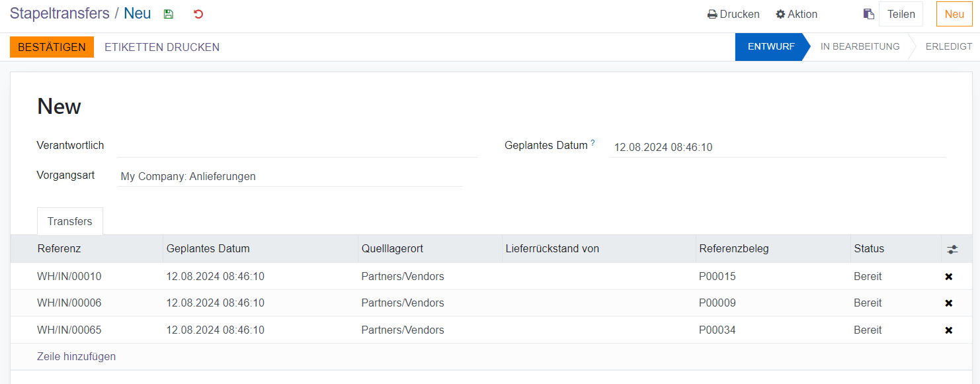Screen dimensions: 980x384
Task: Open the Drucken print menu
Action: tap(733, 14)
